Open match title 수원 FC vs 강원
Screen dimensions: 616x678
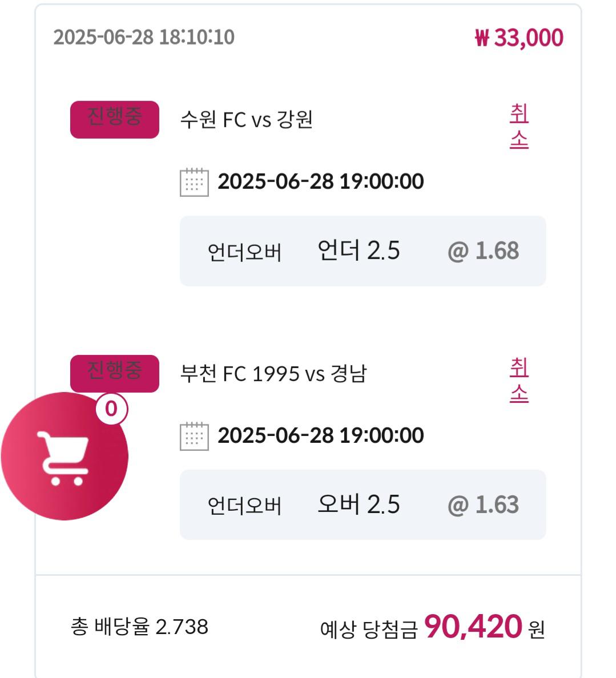point(246,120)
